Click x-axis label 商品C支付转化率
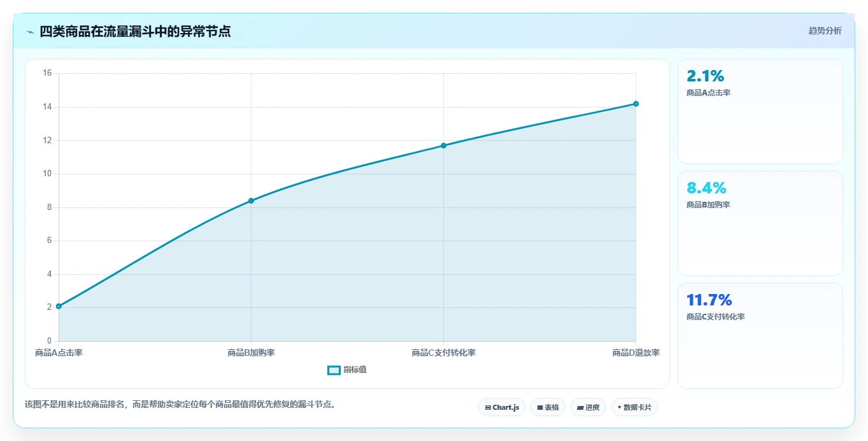 (443, 353)
